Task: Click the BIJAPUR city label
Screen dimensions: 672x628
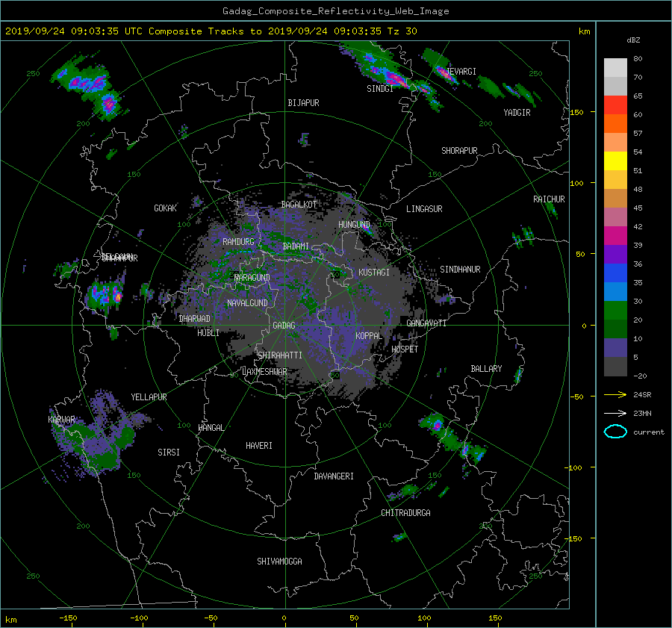Action: click(x=303, y=103)
